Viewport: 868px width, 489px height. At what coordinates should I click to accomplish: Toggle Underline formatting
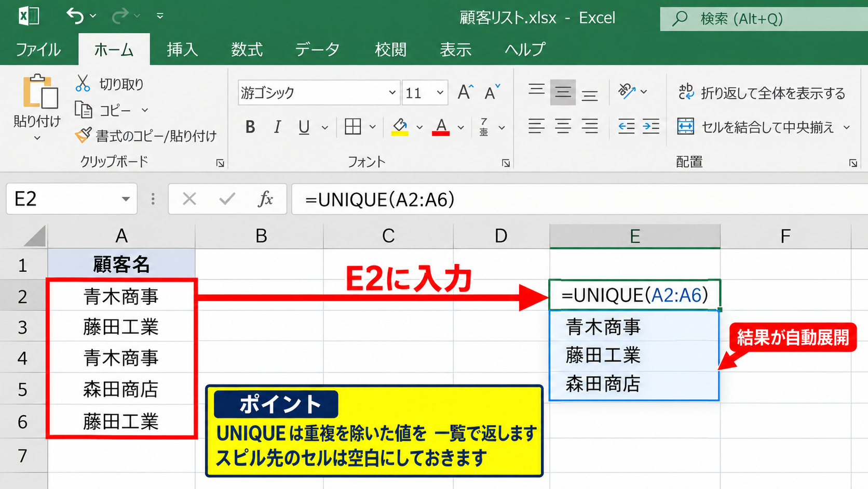point(304,127)
